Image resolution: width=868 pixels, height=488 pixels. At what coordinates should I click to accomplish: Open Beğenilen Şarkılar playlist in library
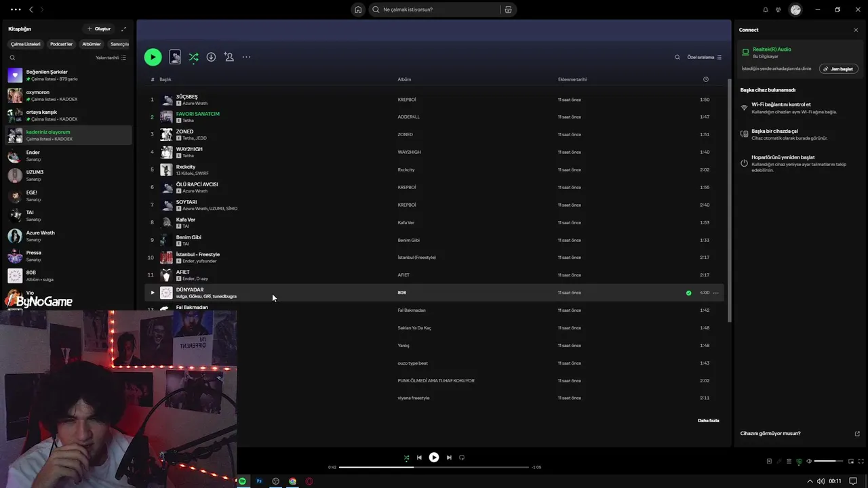pos(68,75)
